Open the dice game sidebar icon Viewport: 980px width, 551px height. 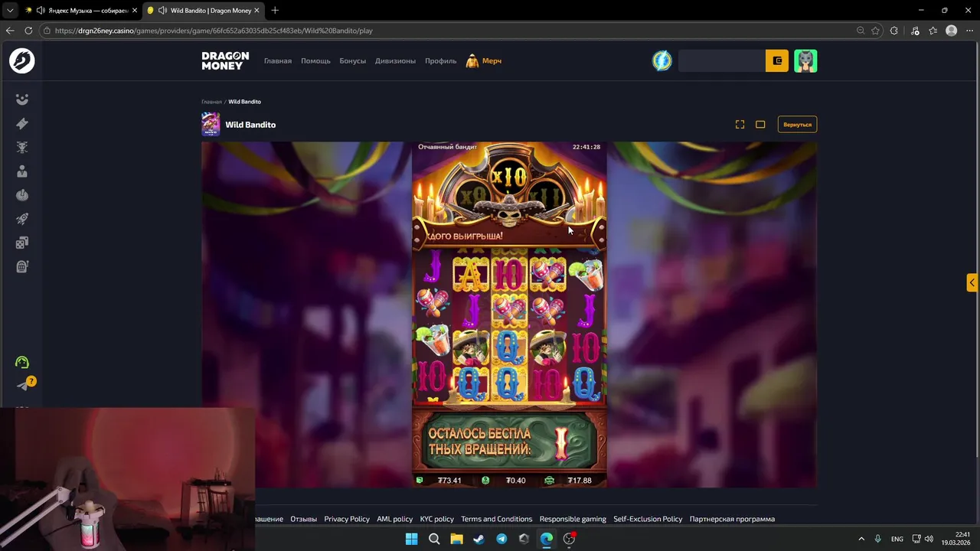tap(22, 243)
